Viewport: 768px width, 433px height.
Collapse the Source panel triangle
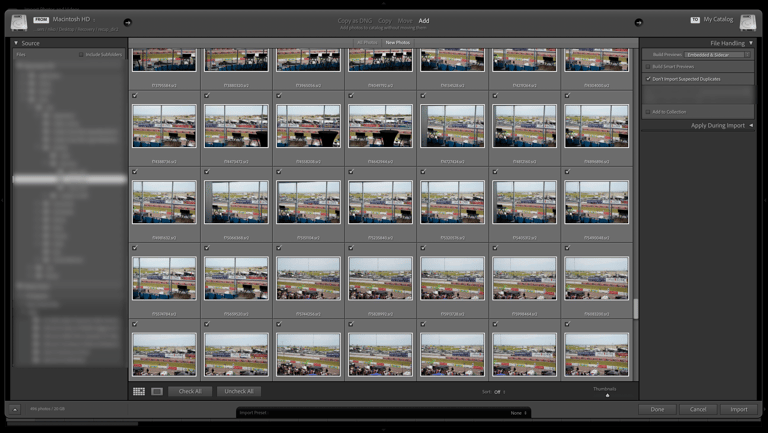point(16,43)
